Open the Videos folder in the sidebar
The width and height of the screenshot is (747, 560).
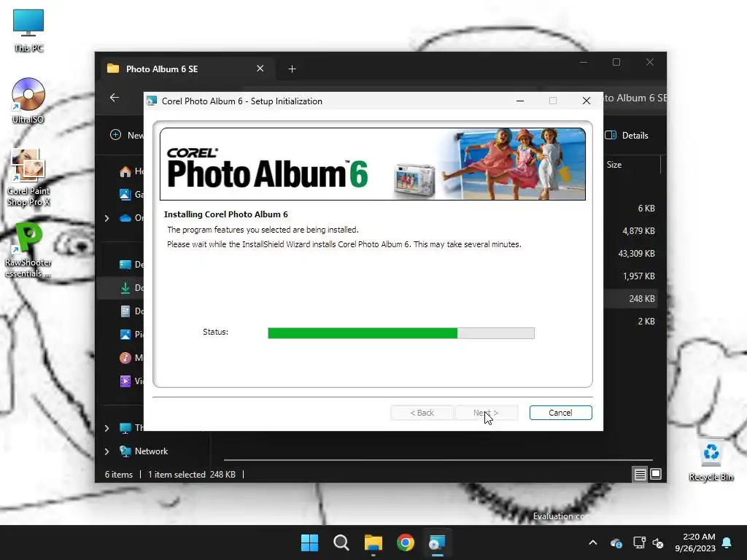pyautogui.click(x=132, y=381)
